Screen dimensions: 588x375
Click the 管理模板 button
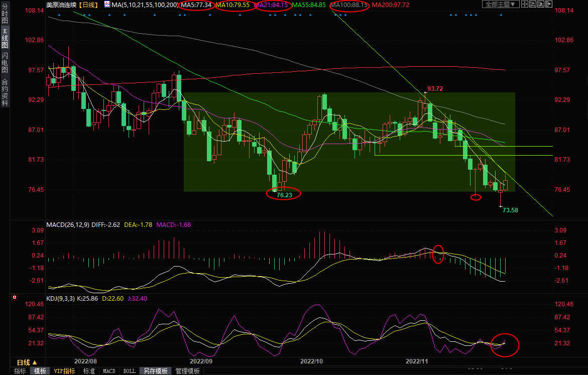187,371
